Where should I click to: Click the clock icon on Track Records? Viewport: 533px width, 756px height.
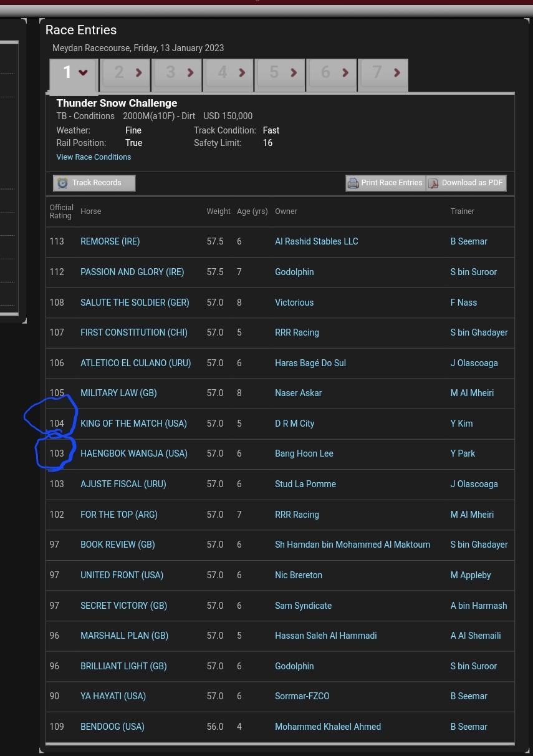click(x=62, y=183)
